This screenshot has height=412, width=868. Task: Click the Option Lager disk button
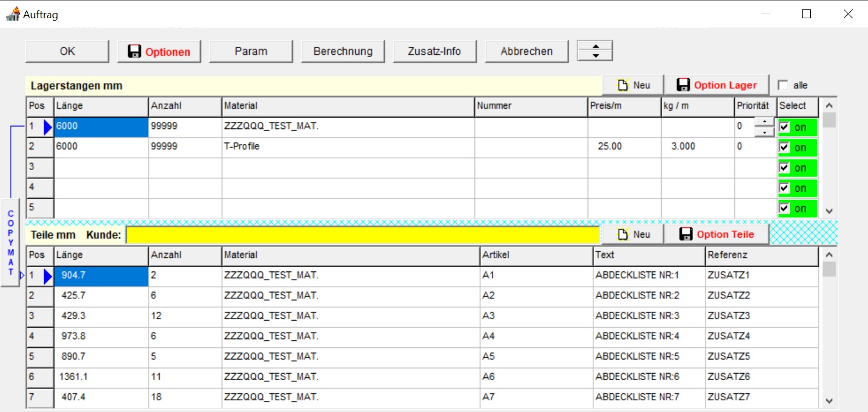tap(717, 85)
